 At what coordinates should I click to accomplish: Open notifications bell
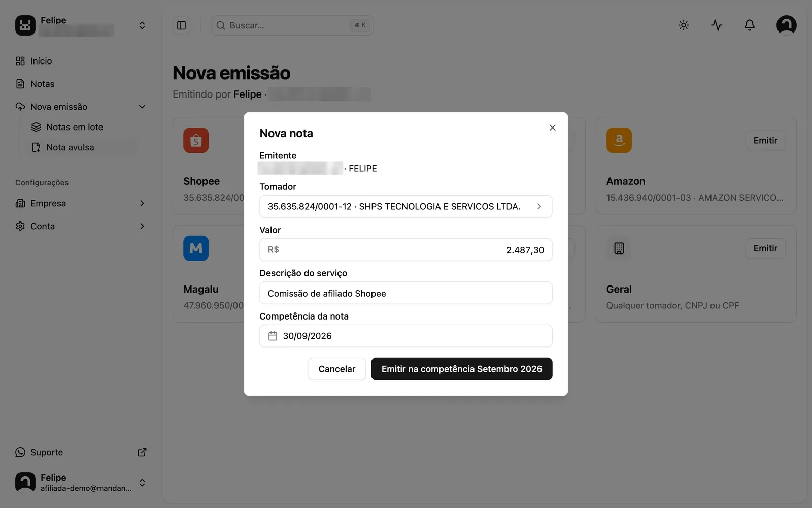(750, 25)
